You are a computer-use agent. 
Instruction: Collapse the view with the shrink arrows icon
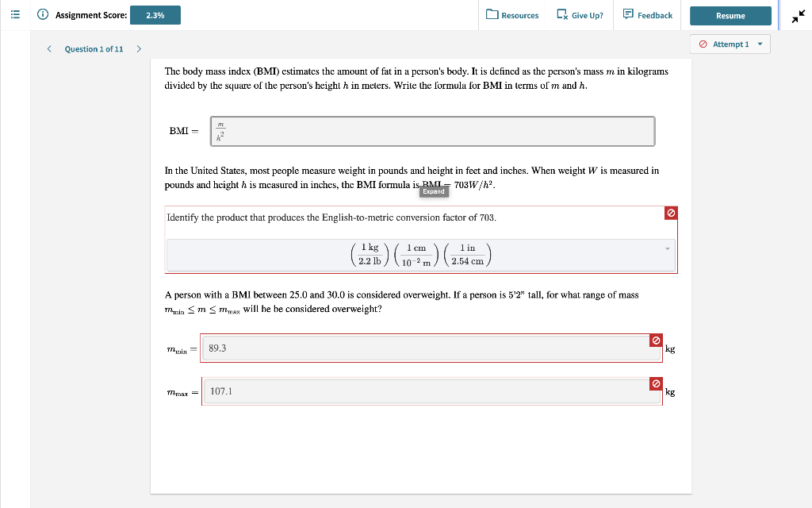click(798, 15)
